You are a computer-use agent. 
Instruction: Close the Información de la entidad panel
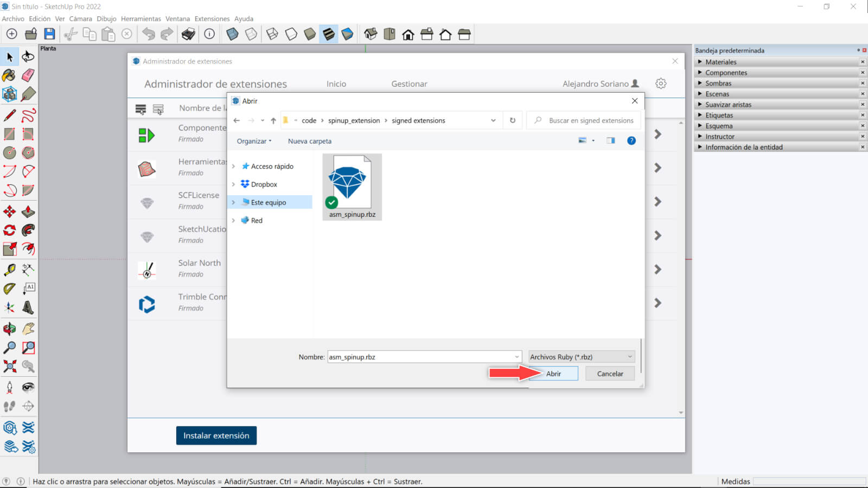click(863, 147)
